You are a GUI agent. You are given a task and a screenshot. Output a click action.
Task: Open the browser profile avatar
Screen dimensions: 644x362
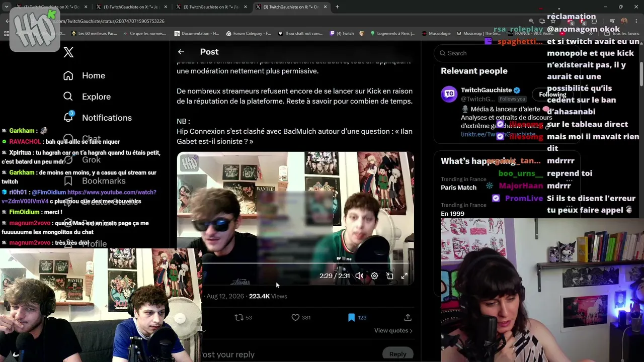pos(624,21)
